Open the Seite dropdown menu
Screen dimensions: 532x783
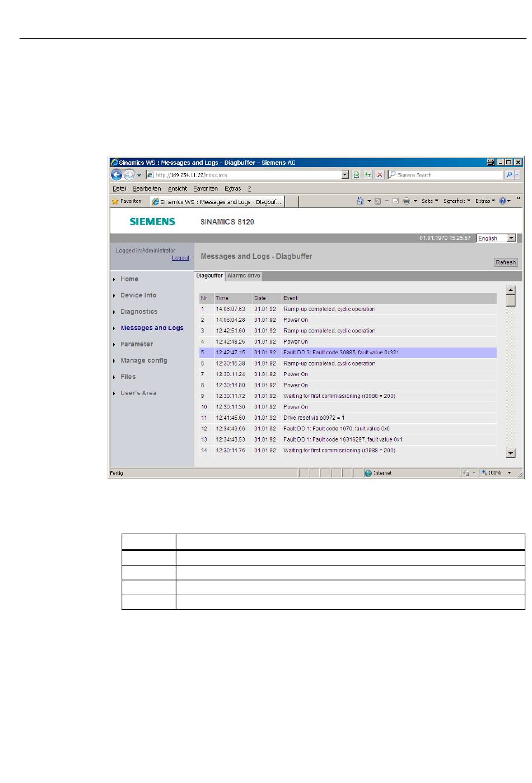coord(430,201)
